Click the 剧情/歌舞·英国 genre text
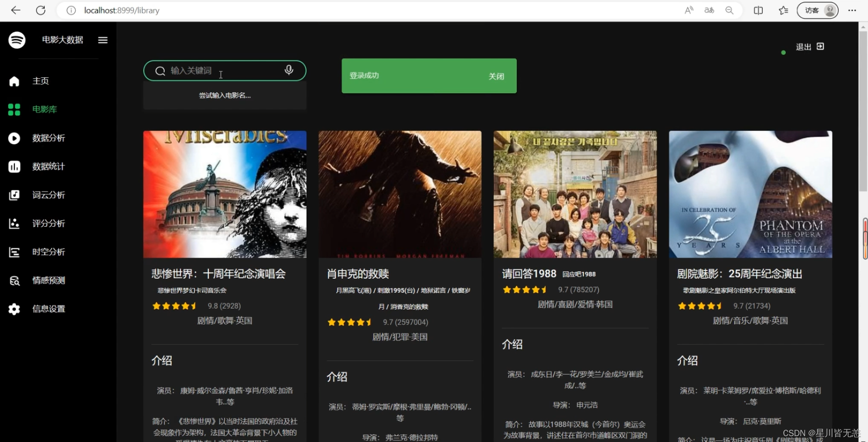 click(x=225, y=321)
